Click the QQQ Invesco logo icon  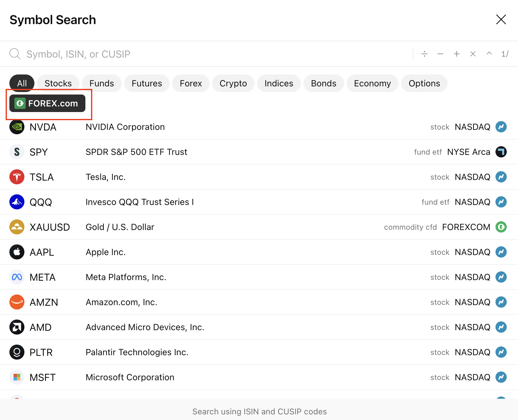[x=17, y=202]
